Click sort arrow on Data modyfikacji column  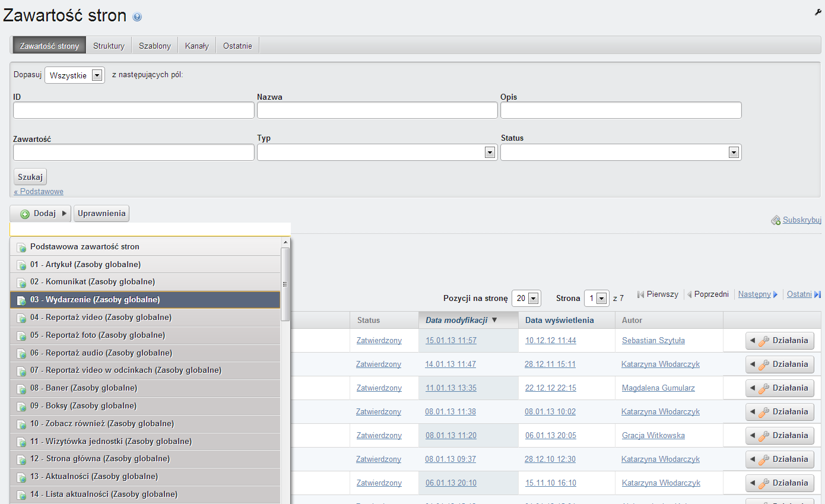pos(494,320)
